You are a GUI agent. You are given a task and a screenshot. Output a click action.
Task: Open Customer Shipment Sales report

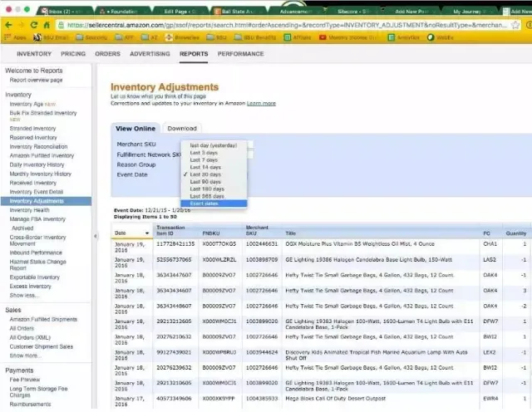point(41,346)
